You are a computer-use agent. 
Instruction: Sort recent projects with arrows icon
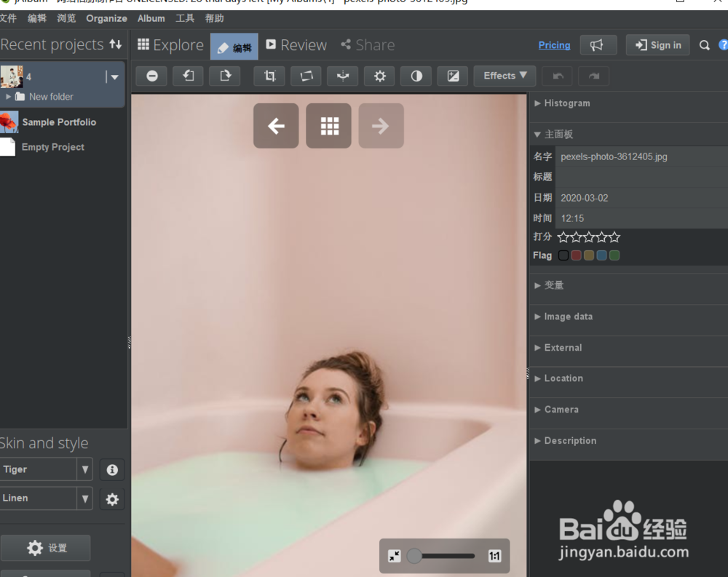pyautogui.click(x=116, y=44)
